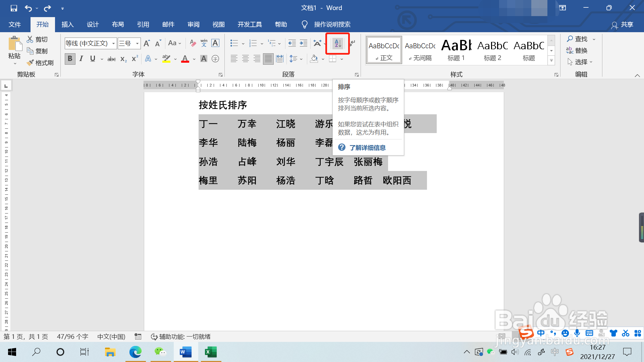Screen dimensions: 644x362
Task: Click the Strikethrough abc icon
Action: 111,59
